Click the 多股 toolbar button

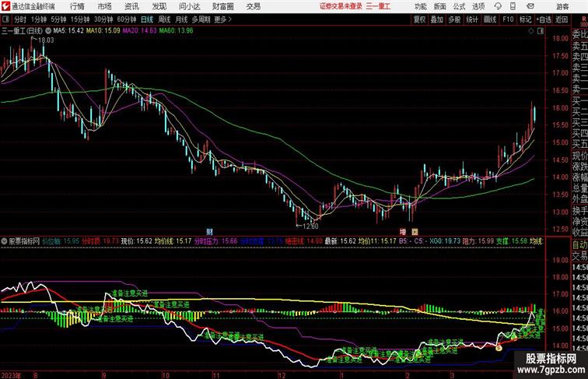454,19
